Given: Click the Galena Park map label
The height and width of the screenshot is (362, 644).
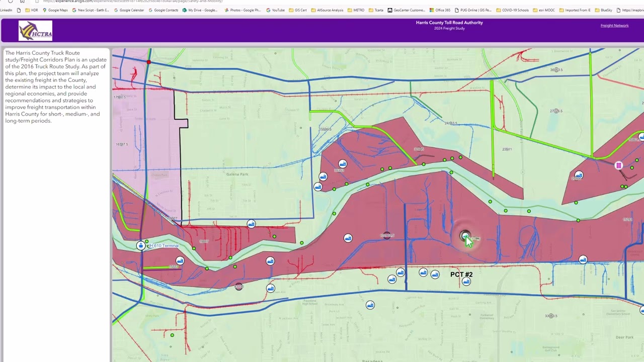Looking at the screenshot, I should (237, 174).
